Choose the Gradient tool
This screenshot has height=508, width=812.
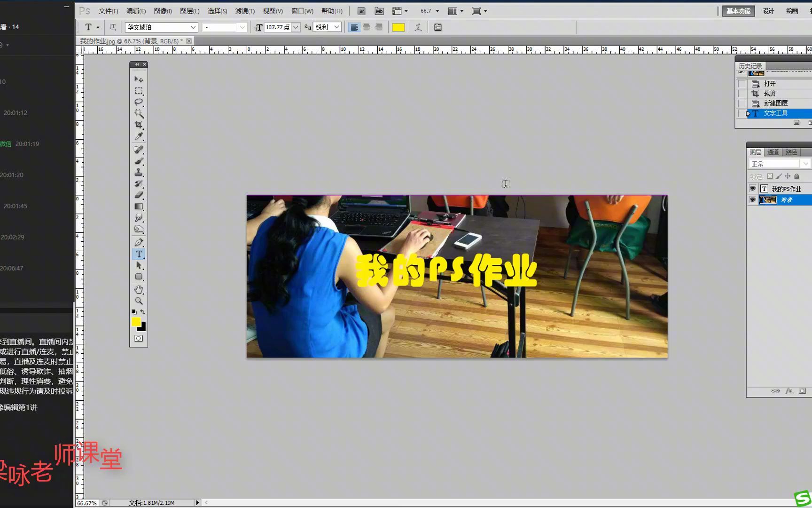pos(139,206)
